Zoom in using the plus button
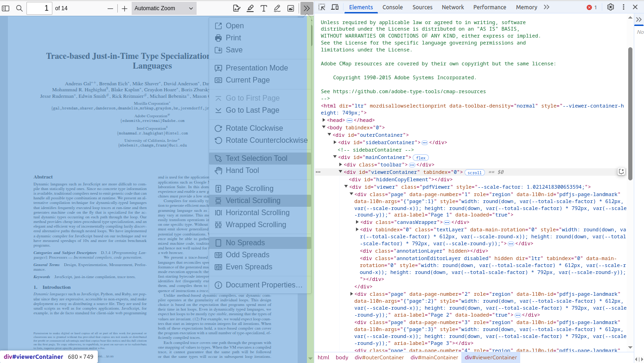644x363 pixels. 124,8
